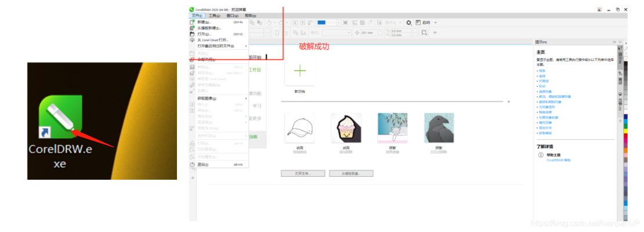Expand 打开最近用过的文件 submenu

click(x=219, y=46)
